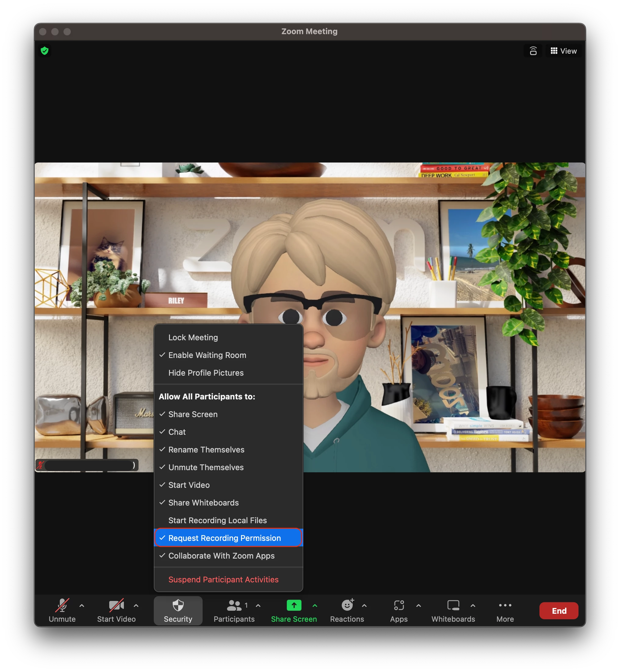Open the View layout button
The image size is (620, 672).
pyautogui.click(x=564, y=51)
